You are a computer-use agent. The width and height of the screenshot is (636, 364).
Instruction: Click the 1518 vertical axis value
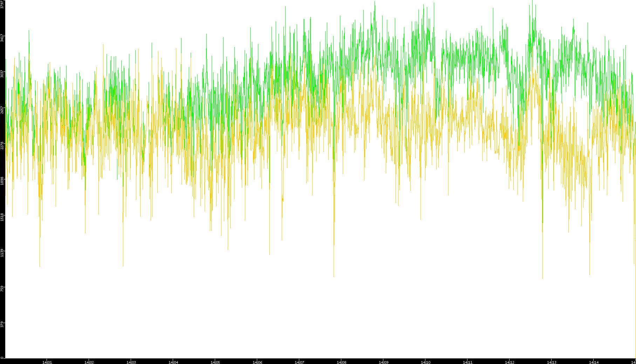pyautogui.click(x=2, y=217)
